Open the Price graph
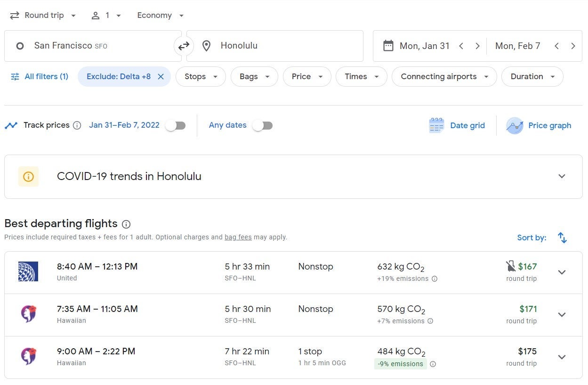 point(539,125)
